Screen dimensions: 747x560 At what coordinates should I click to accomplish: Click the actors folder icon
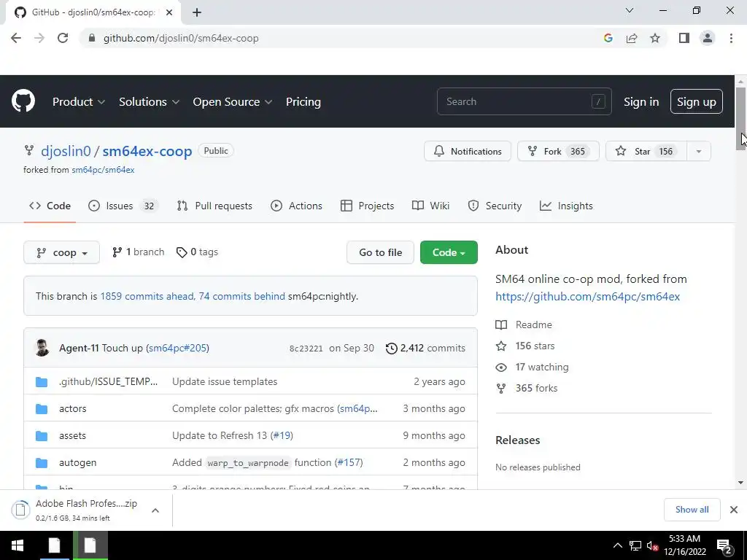click(x=42, y=408)
